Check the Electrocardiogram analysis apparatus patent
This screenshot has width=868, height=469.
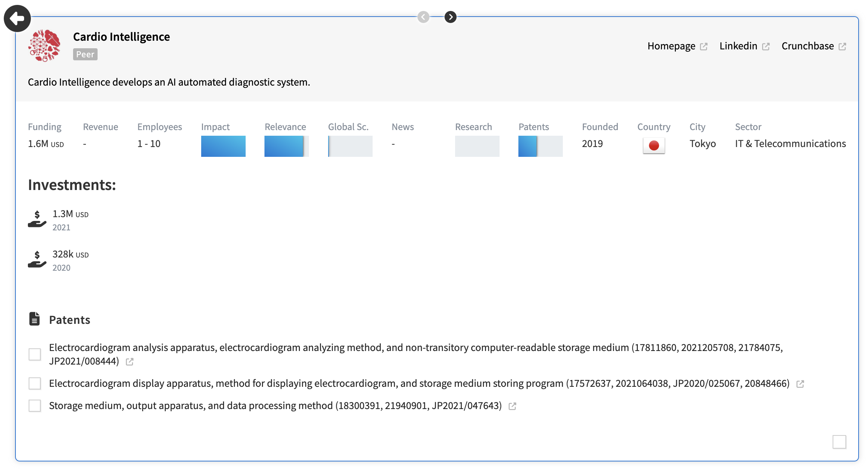pos(35,354)
